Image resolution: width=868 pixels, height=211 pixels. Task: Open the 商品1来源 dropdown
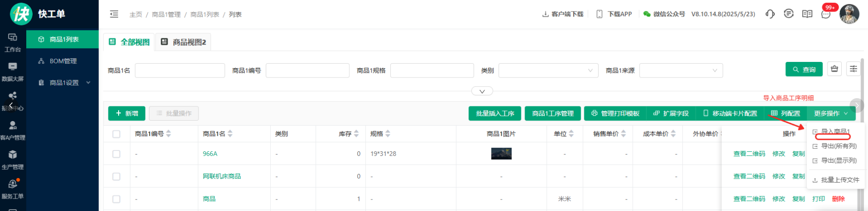[x=680, y=71]
